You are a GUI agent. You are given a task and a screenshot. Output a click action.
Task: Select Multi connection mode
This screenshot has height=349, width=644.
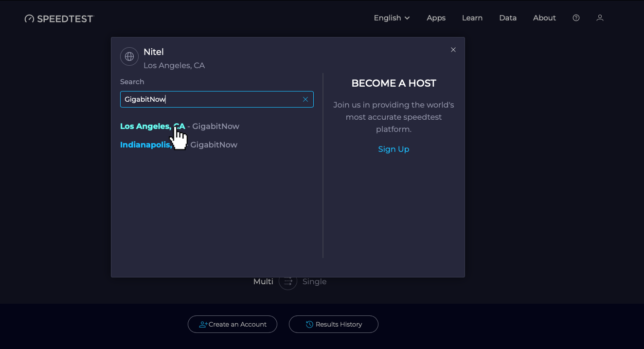coord(263,281)
